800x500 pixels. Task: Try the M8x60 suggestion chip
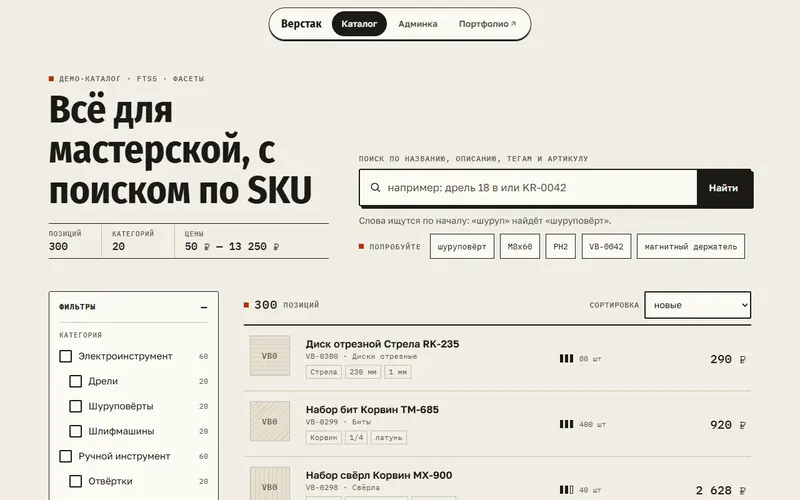tap(520, 246)
